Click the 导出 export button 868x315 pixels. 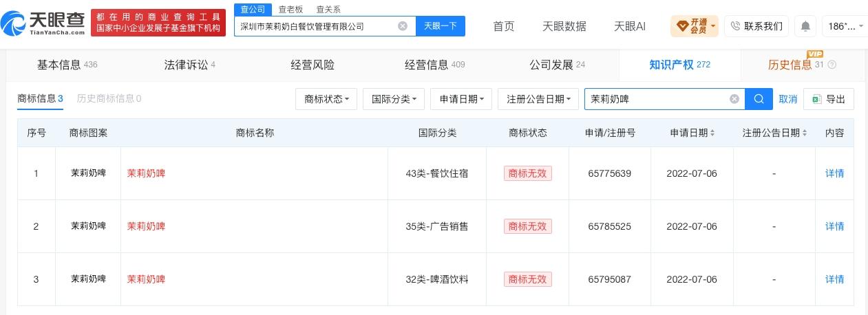(829, 99)
